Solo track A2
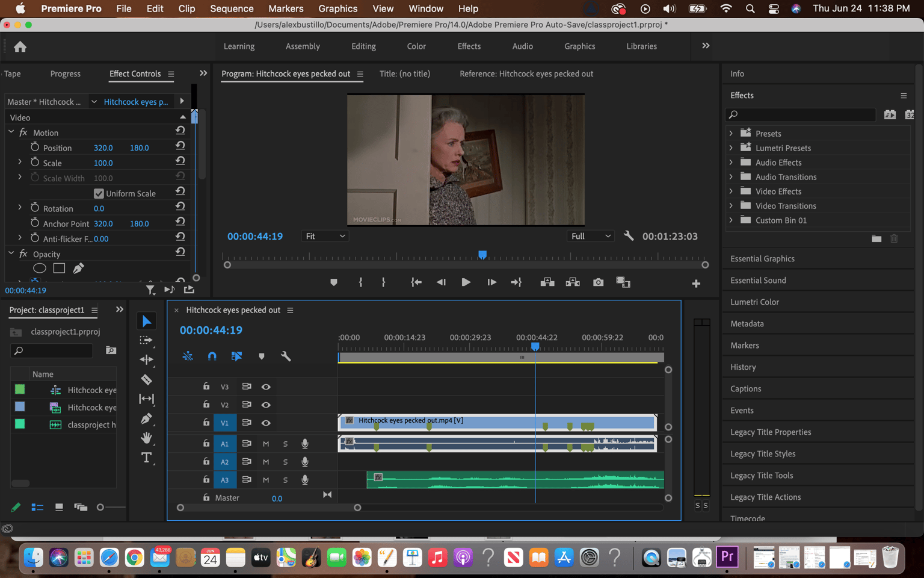This screenshot has width=924, height=578. (285, 462)
